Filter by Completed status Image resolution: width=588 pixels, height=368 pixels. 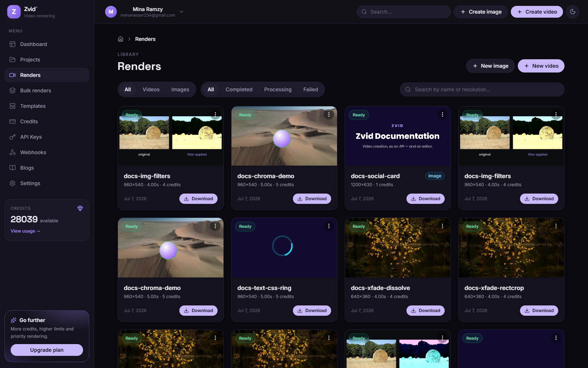[x=239, y=89]
